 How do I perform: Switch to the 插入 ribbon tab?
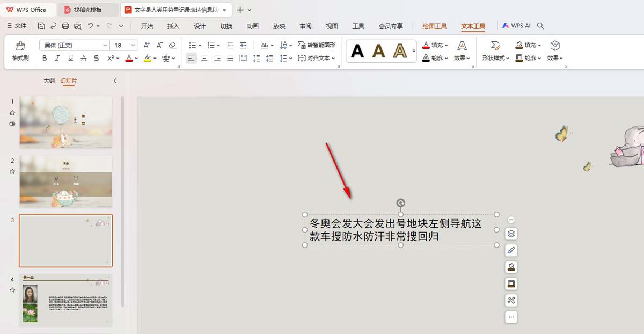click(172, 25)
